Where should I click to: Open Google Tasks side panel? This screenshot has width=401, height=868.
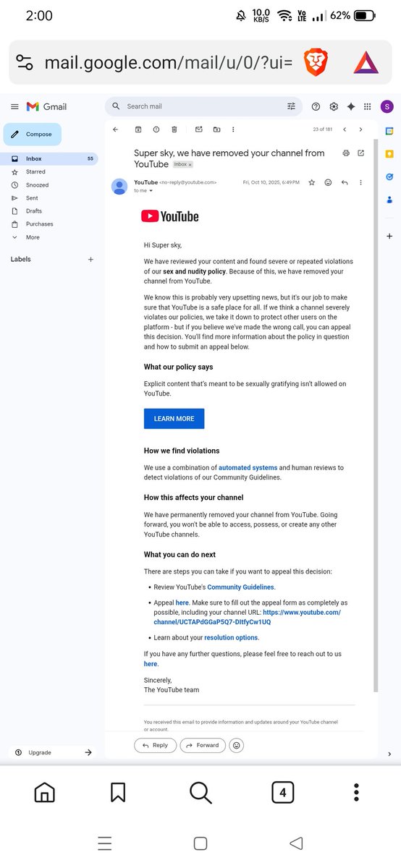389,176
